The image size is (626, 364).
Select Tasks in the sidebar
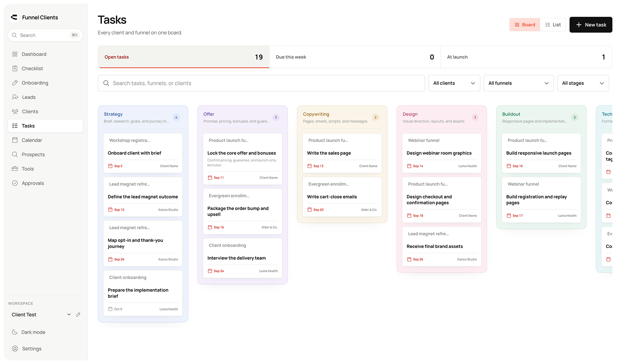pyautogui.click(x=45, y=126)
